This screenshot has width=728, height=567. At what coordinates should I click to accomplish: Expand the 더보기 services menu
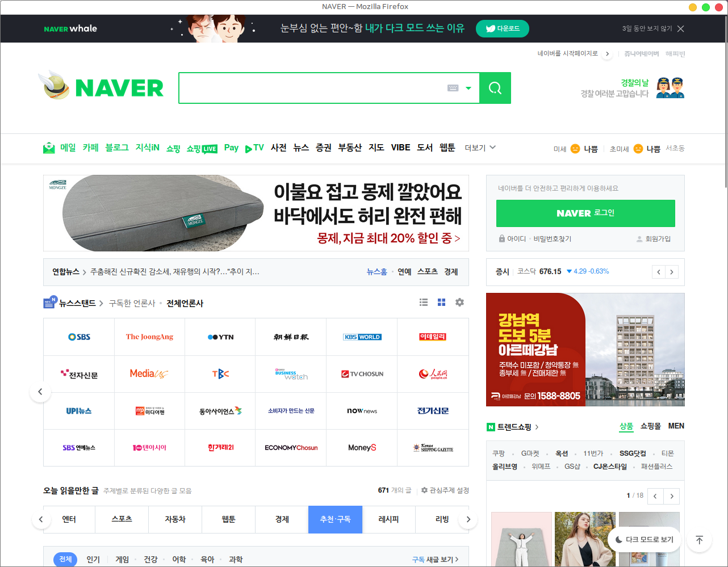tap(480, 148)
